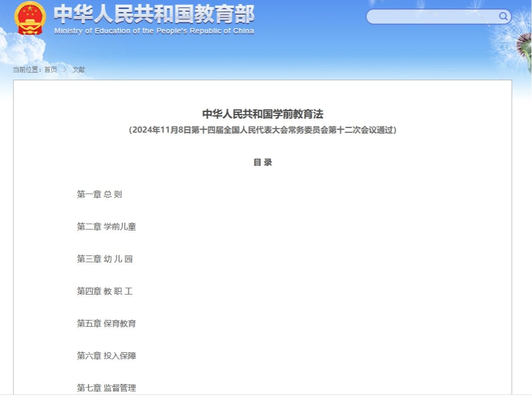Click the breadcrumb chevron separator
532x398 pixels.
pyautogui.click(x=65, y=69)
